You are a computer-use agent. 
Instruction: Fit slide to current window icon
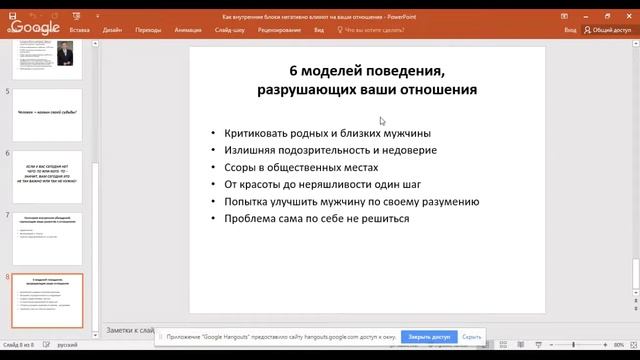[x=633, y=345]
